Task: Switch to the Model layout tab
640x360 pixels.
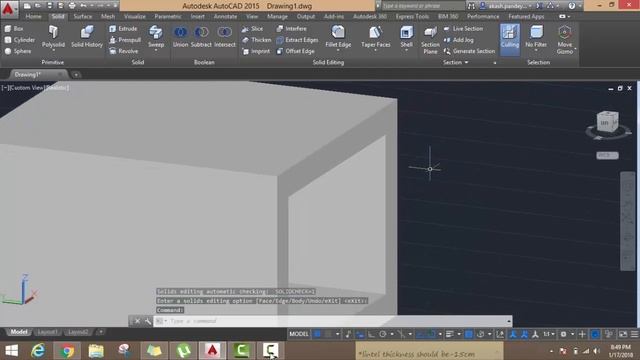Action: 19,332
